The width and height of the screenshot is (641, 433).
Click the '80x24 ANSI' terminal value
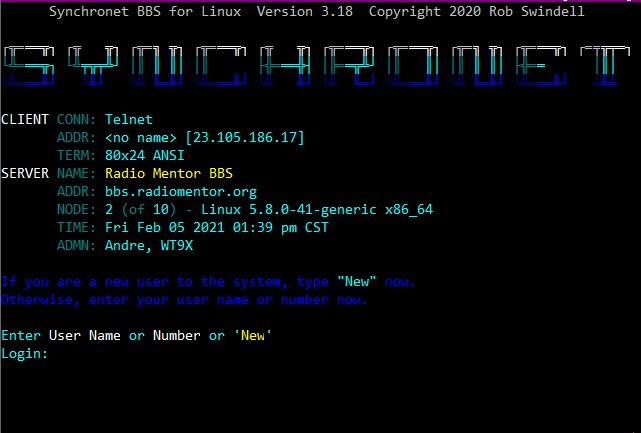coord(145,155)
